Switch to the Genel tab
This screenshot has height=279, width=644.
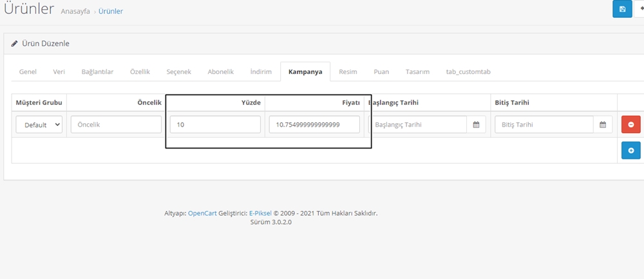pyautogui.click(x=28, y=72)
